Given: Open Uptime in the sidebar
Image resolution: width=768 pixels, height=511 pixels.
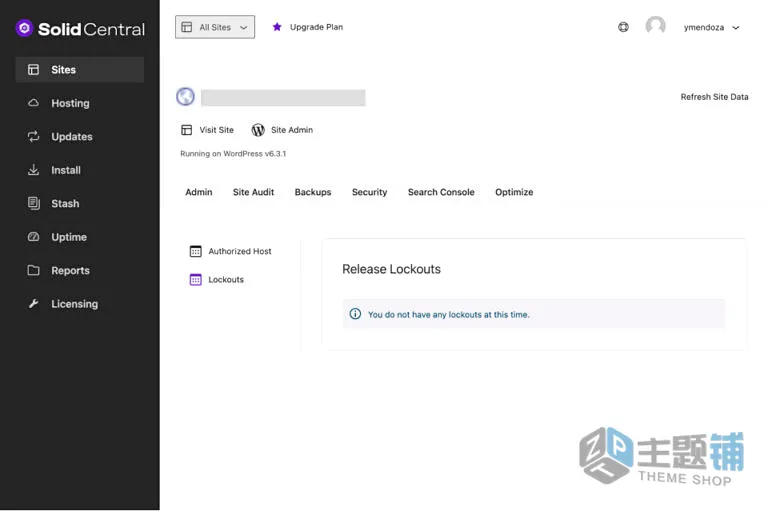Looking at the screenshot, I should coord(80,237).
